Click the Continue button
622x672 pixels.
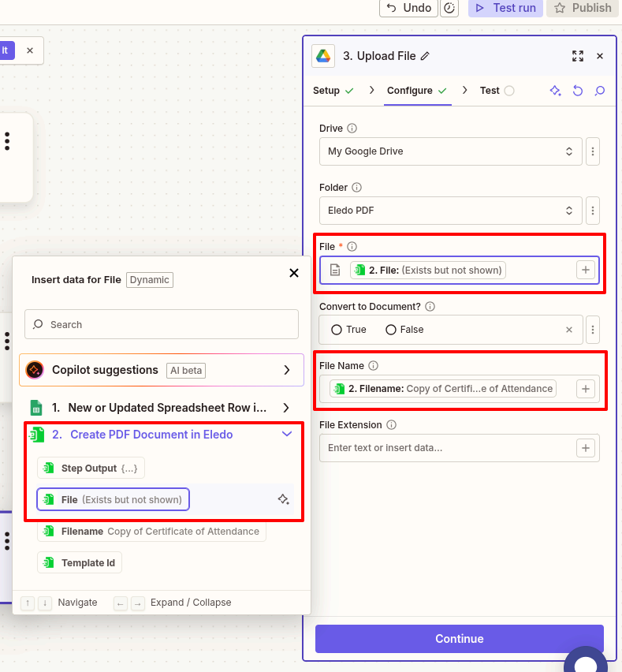click(x=460, y=639)
